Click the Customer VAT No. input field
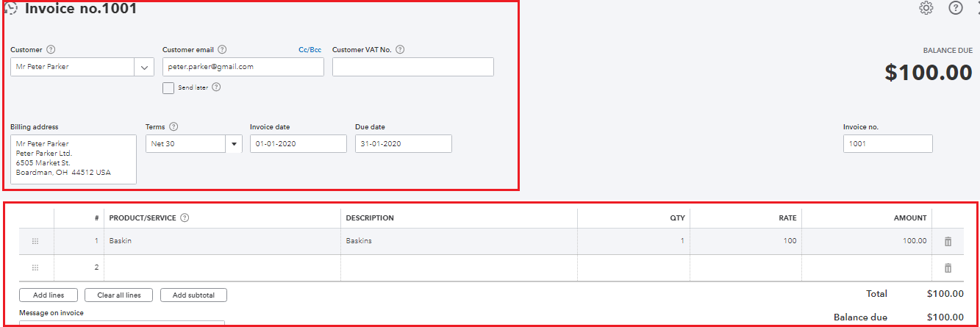 pos(412,67)
